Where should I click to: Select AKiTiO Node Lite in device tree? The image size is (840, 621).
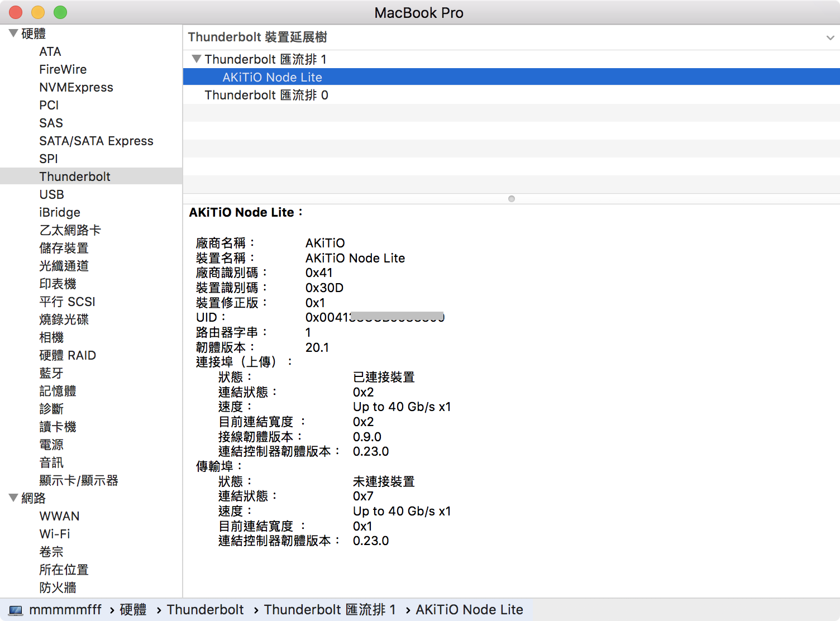[272, 77]
